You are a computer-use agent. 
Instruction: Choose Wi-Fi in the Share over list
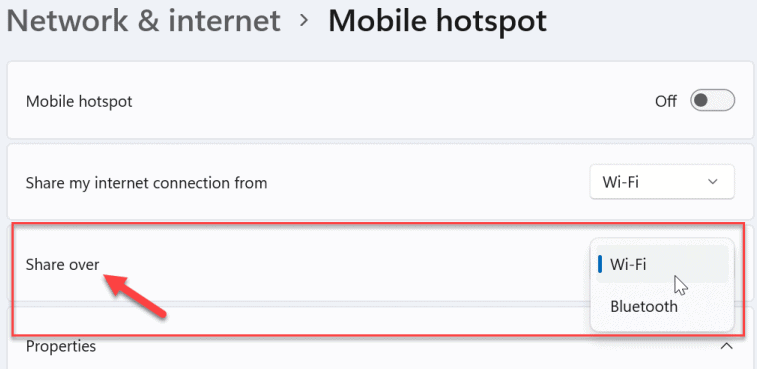click(662, 264)
